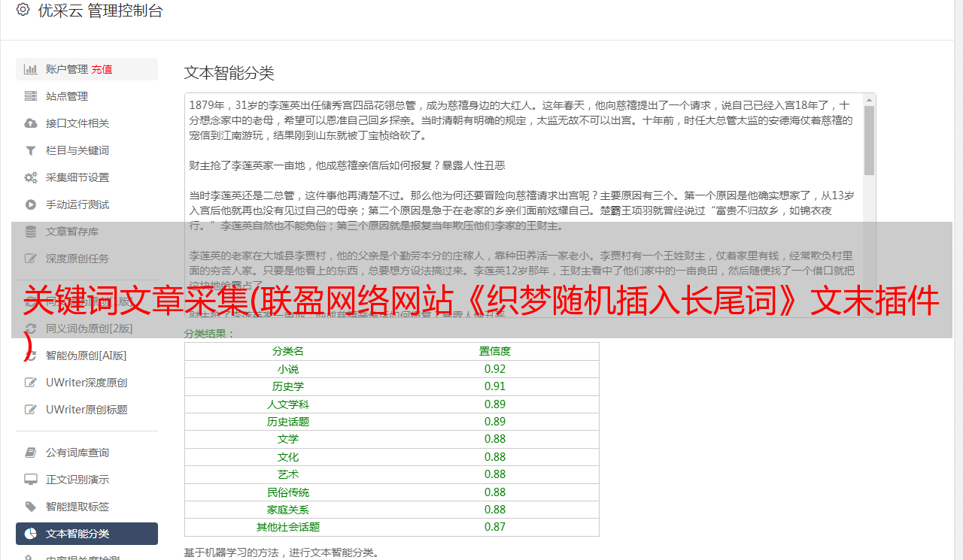Select the 文化 category cell
Screen dimensions: 963x560
point(288,457)
